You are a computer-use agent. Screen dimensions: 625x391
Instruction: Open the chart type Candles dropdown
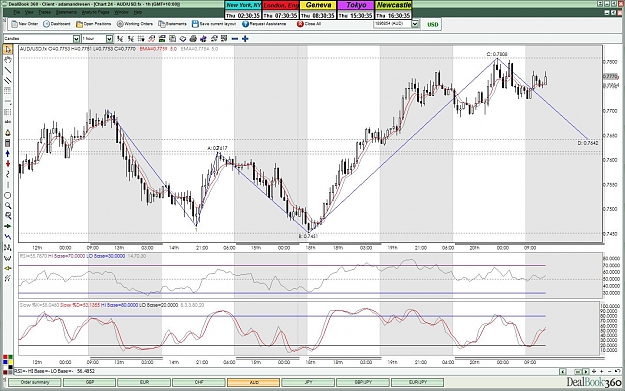tap(77, 39)
